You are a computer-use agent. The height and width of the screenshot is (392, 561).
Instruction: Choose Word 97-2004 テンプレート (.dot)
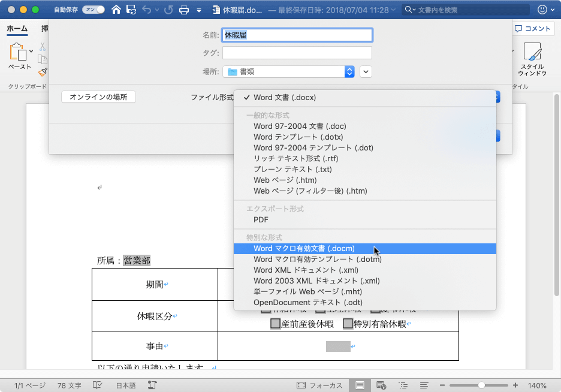point(365,147)
